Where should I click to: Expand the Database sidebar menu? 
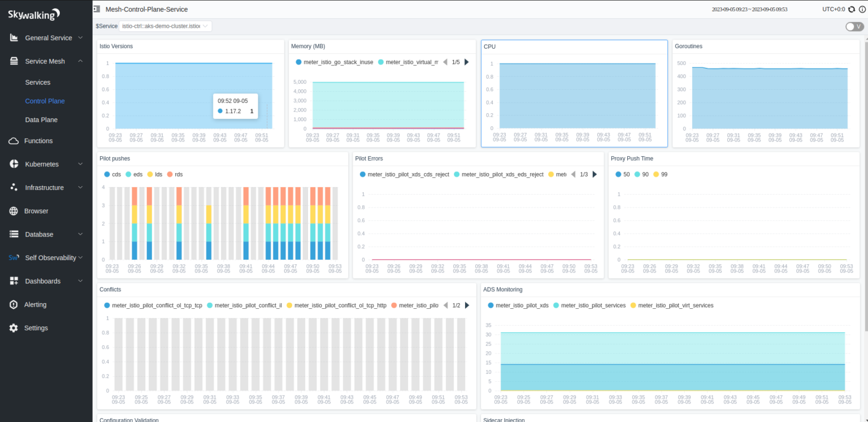coord(38,234)
